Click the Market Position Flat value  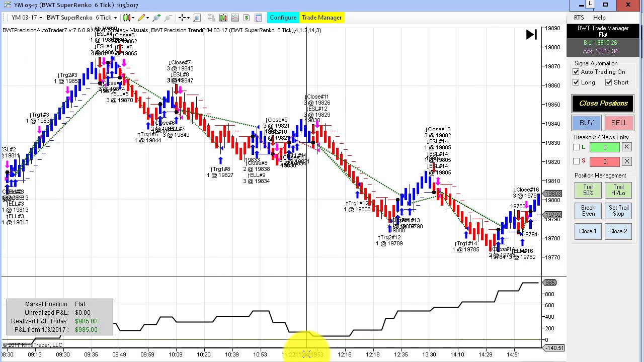click(80, 304)
